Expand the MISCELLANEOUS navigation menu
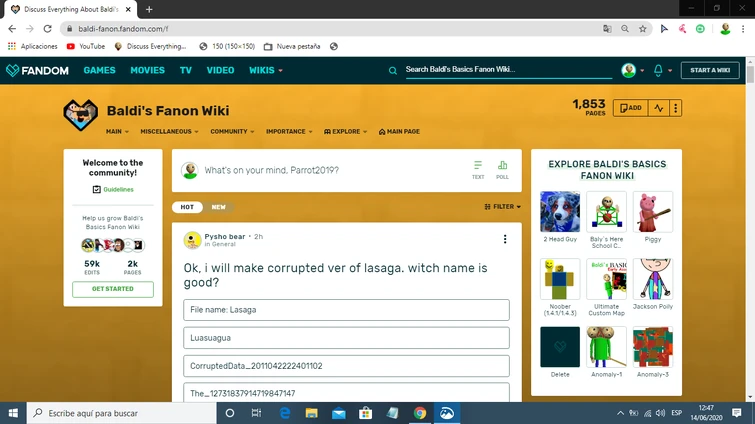The width and height of the screenshot is (755, 424). [169, 131]
